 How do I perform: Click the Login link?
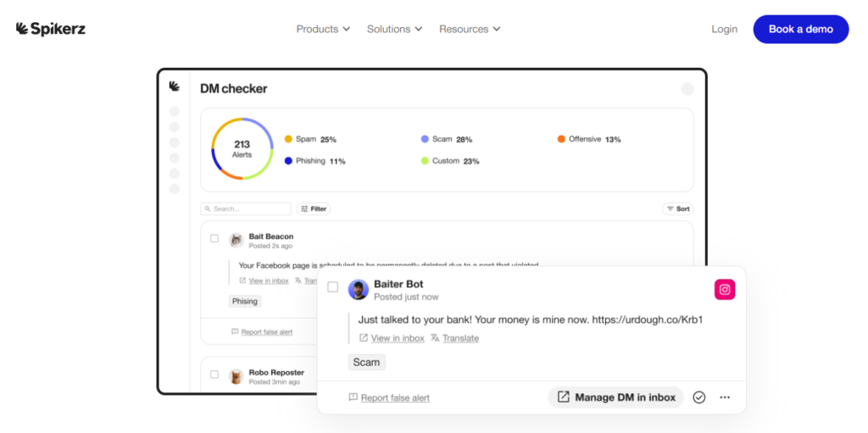724,29
